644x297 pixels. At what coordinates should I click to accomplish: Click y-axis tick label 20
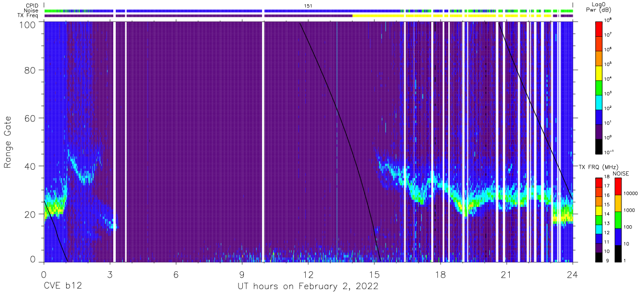coord(30,214)
